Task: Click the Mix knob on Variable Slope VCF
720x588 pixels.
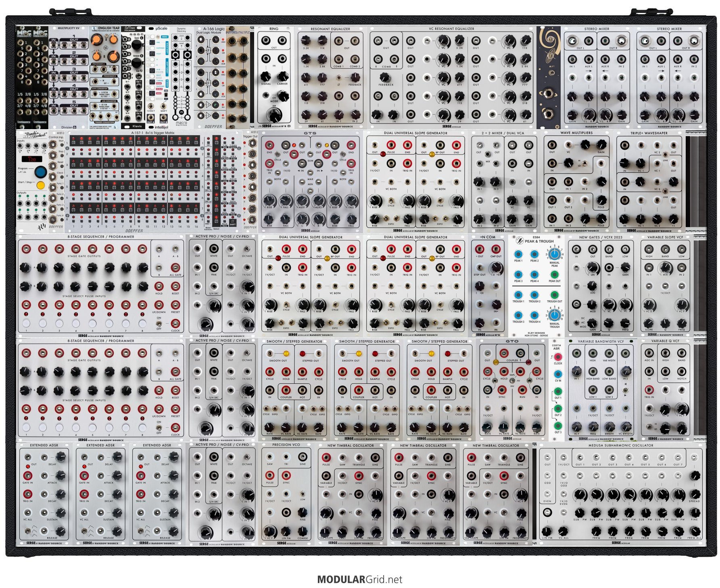Action: [x=665, y=267]
